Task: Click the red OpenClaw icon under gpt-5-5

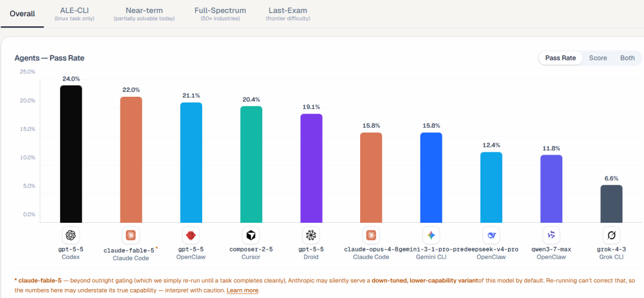Action: (x=191, y=235)
